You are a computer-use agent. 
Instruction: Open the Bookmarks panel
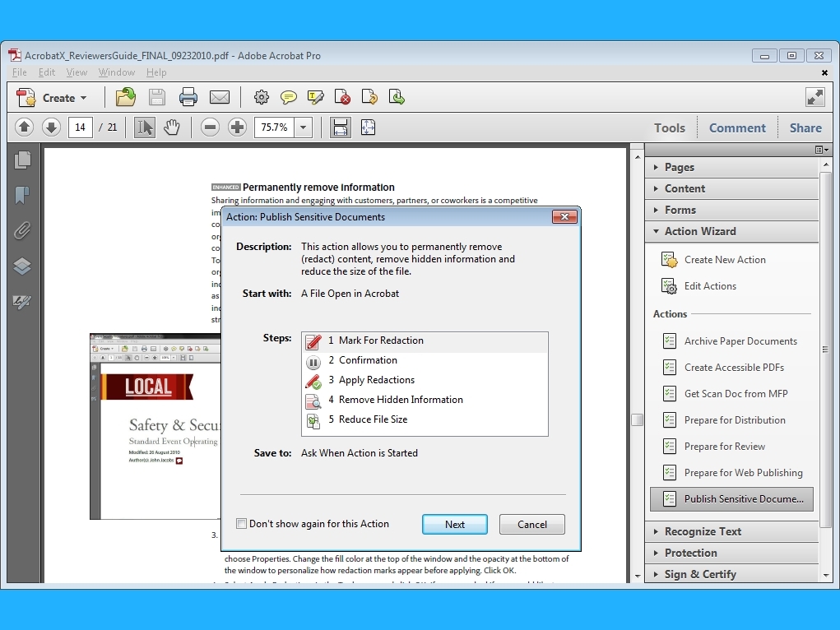click(x=23, y=195)
